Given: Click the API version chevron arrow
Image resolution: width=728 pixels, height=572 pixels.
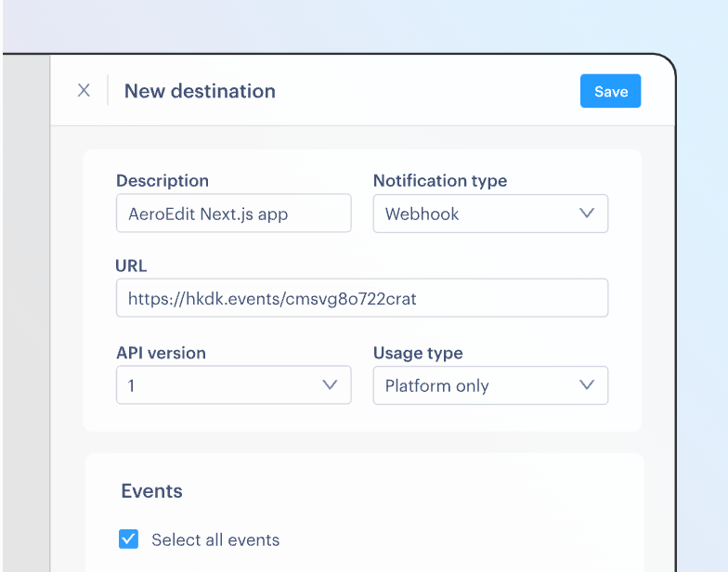Looking at the screenshot, I should [x=330, y=384].
